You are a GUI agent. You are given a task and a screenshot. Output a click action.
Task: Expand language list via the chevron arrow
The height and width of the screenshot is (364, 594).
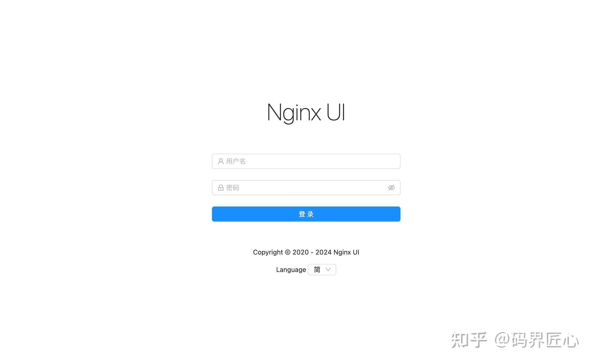click(x=328, y=270)
